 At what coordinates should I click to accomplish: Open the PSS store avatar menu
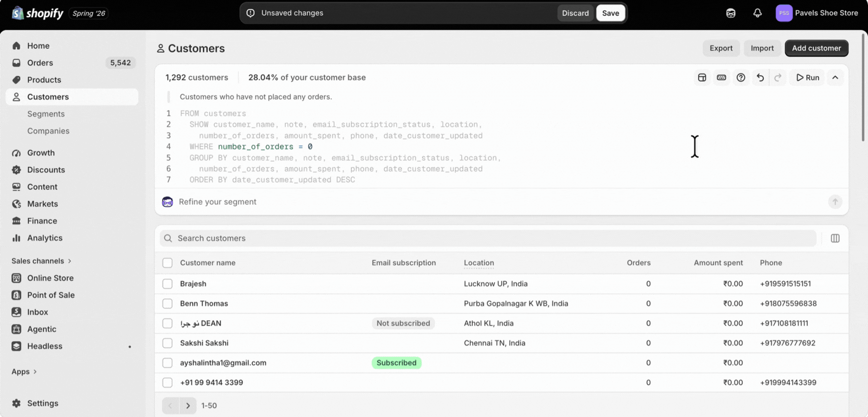coord(784,13)
